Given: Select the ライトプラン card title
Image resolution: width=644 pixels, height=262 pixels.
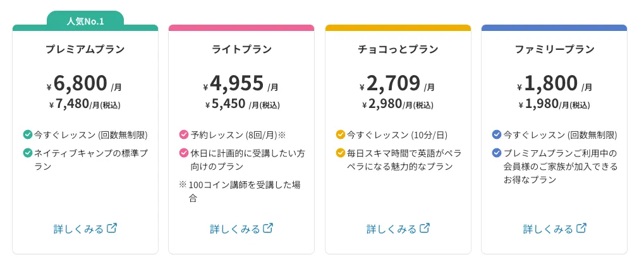Looking at the screenshot, I should (241, 49).
